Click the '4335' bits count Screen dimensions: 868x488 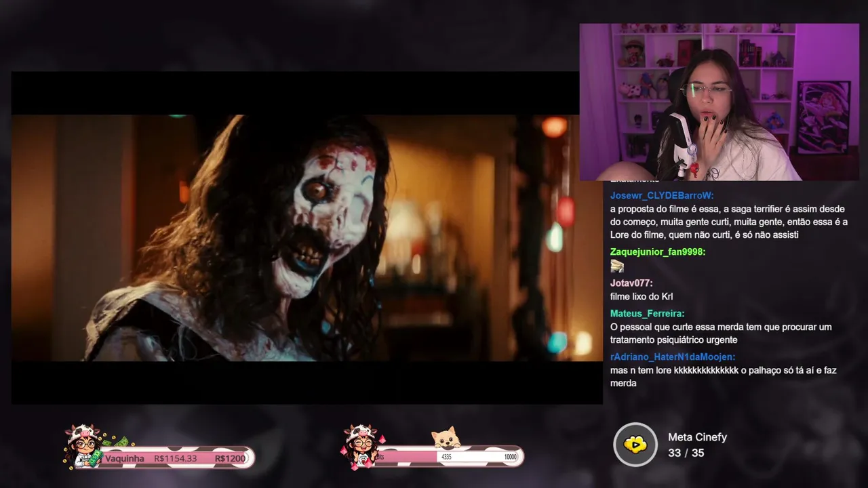pos(446,457)
